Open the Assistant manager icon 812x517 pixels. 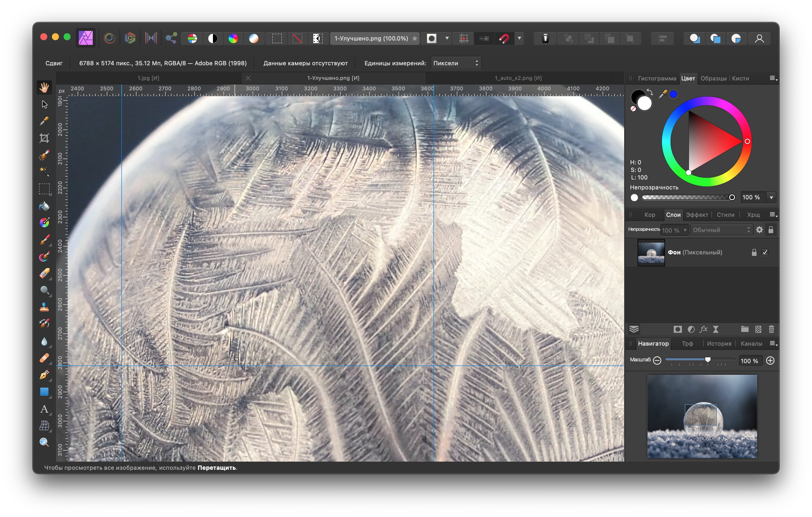[545, 38]
